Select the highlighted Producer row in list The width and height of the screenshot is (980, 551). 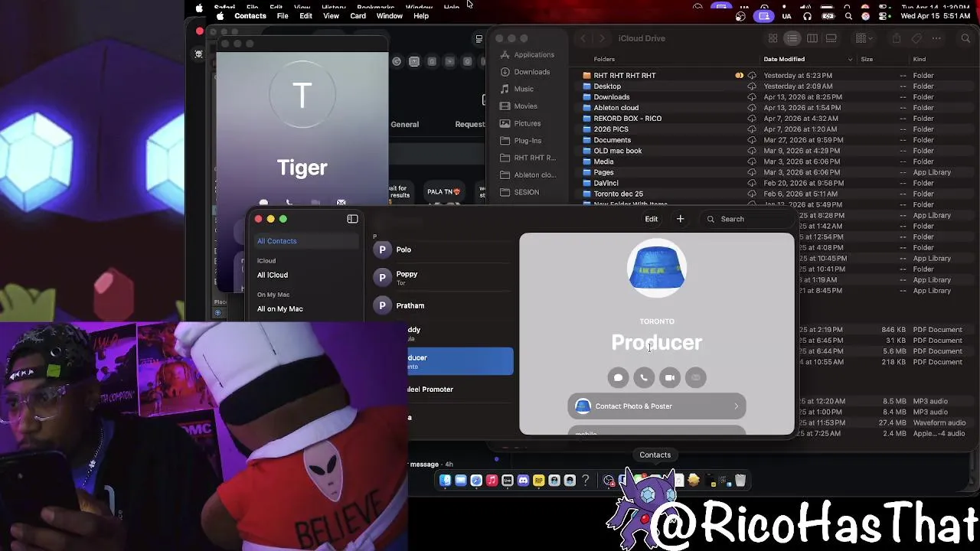[x=460, y=361]
